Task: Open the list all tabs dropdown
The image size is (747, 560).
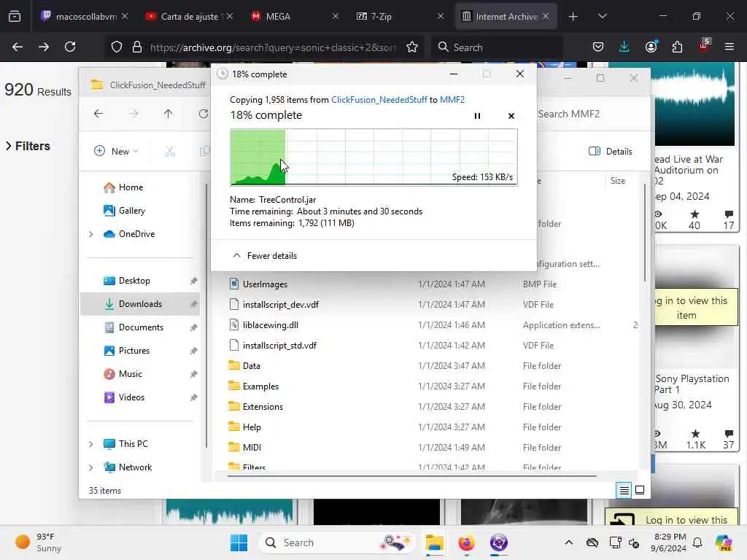Action: pyautogui.click(x=602, y=16)
